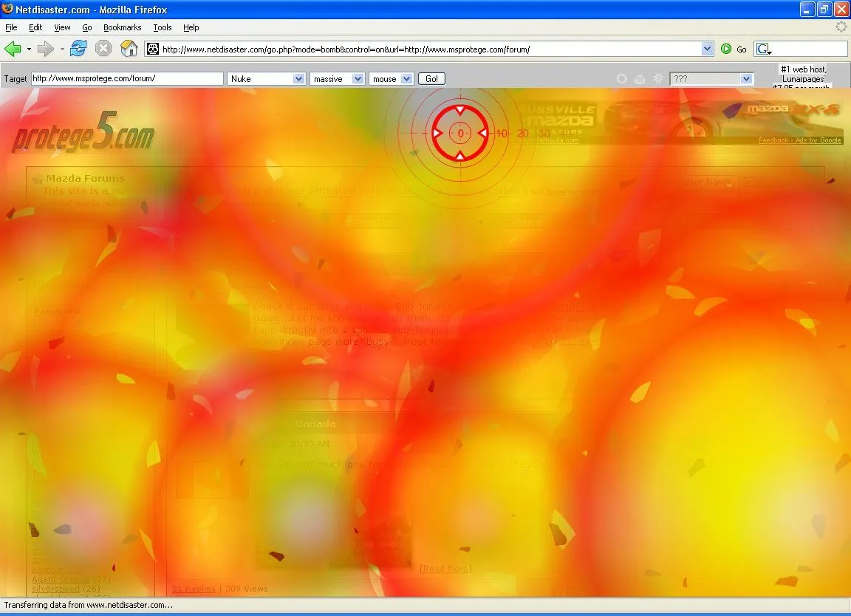Open the Nuke disaster mode dropdown
This screenshot has width=851, height=616.
pyautogui.click(x=267, y=78)
